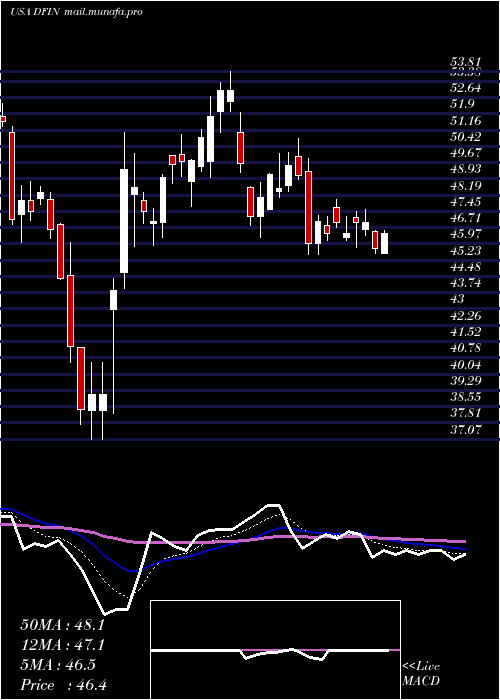Image resolution: width=500 pixels, height=700 pixels.
Task: Select the 44.48 price level label
Action: [466, 267]
